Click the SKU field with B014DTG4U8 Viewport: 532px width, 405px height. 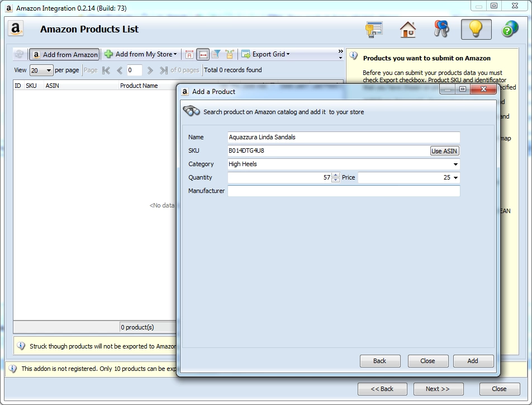point(329,151)
